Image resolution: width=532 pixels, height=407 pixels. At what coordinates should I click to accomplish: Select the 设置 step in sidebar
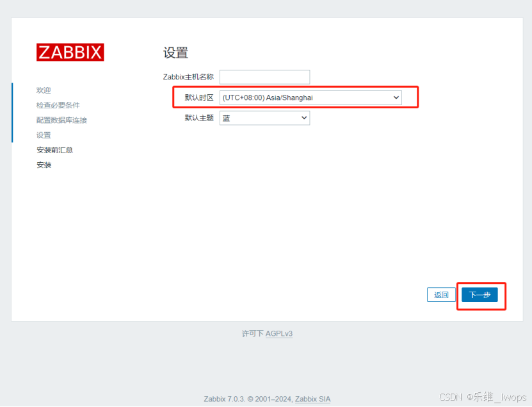(44, 135)
